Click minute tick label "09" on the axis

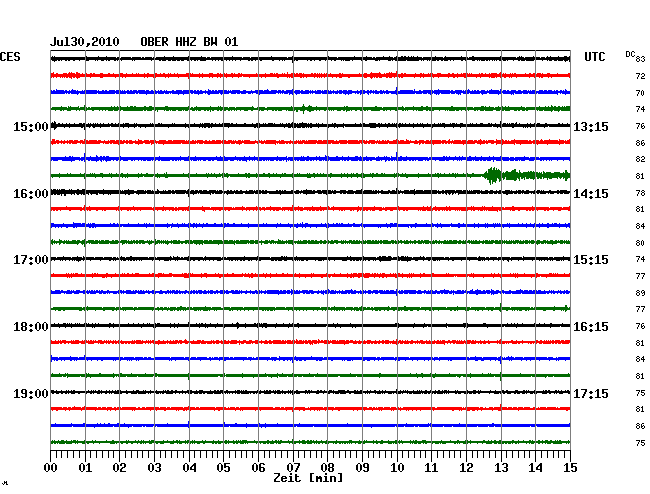362,468
